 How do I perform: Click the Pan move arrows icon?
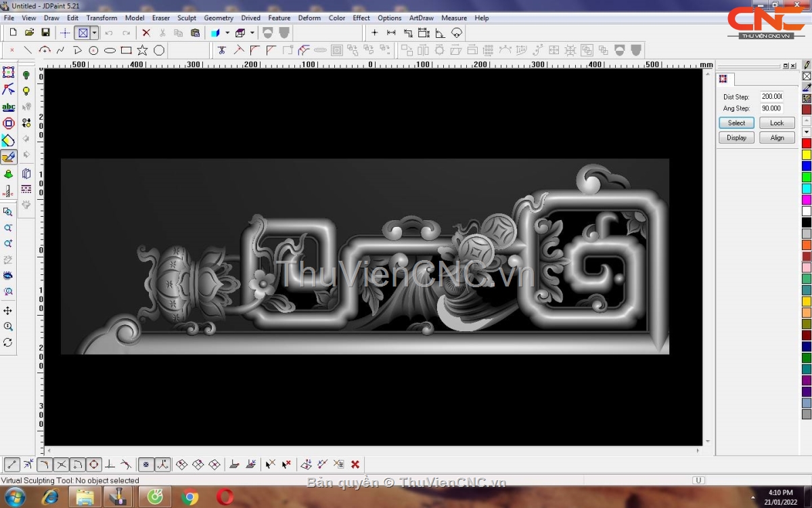click(x=8, y=310)
